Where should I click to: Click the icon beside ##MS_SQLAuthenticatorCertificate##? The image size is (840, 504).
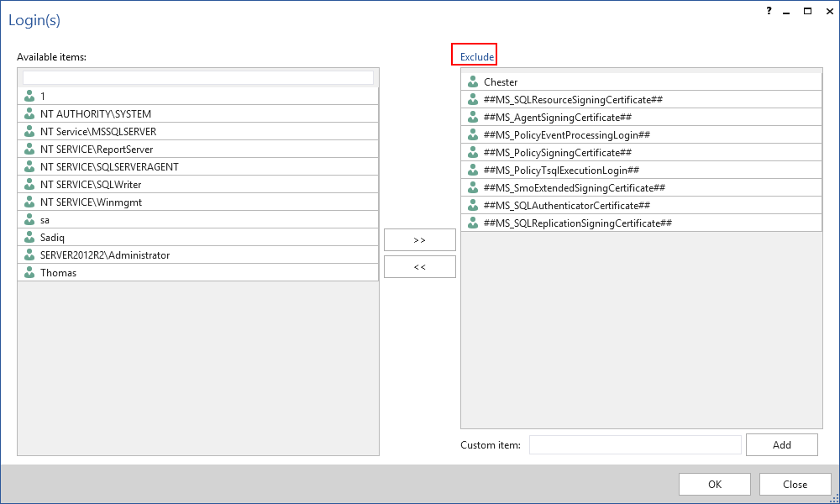pos(472,205)
